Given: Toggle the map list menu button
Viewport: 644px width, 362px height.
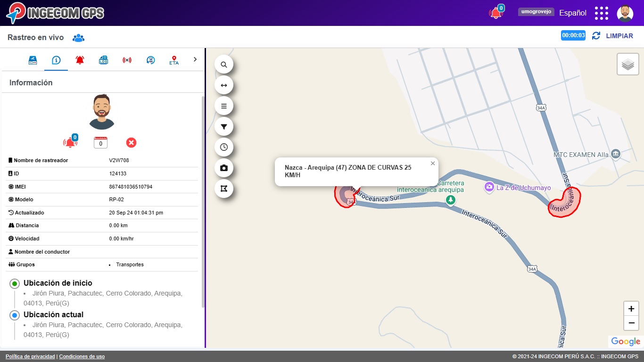Looking at the screenshot, I should (x=224, y=106).
